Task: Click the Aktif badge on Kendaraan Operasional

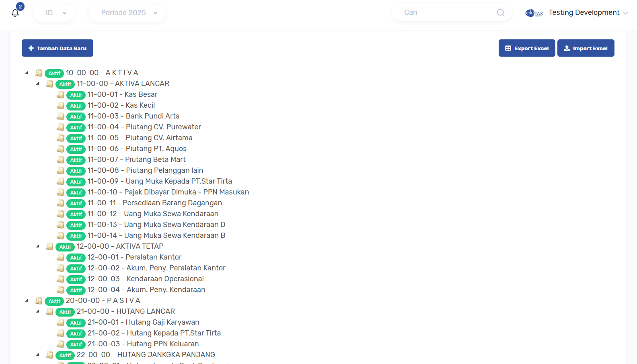Action: [76, 279]
